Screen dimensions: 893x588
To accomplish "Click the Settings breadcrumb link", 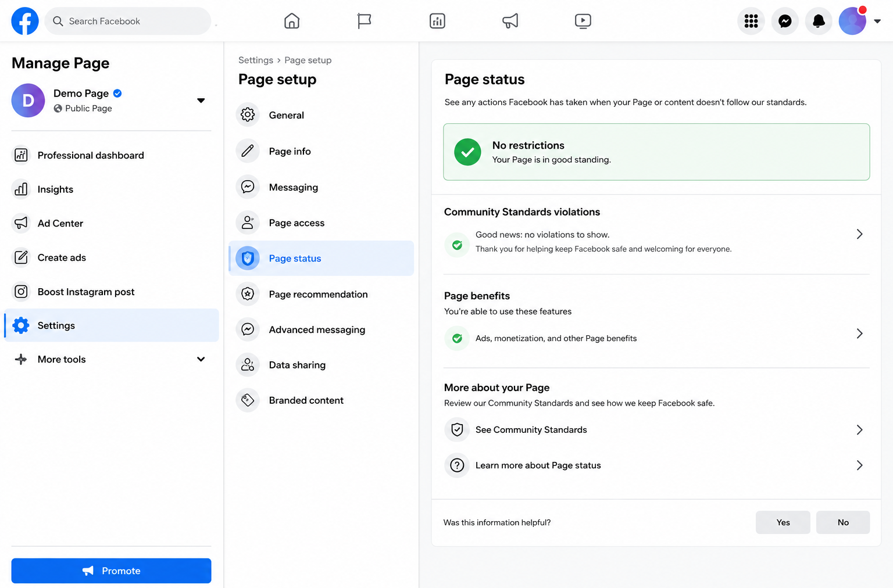I will [x=256, y=60].
